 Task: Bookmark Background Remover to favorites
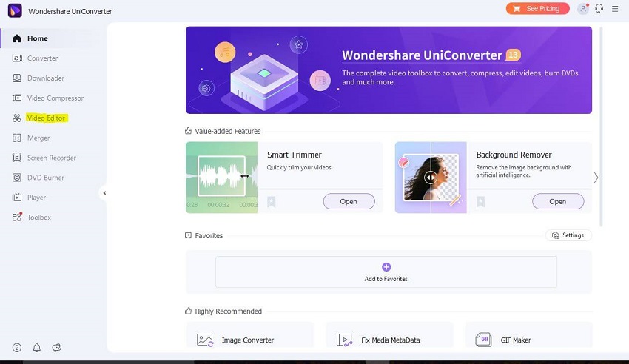tap(480, 202)
